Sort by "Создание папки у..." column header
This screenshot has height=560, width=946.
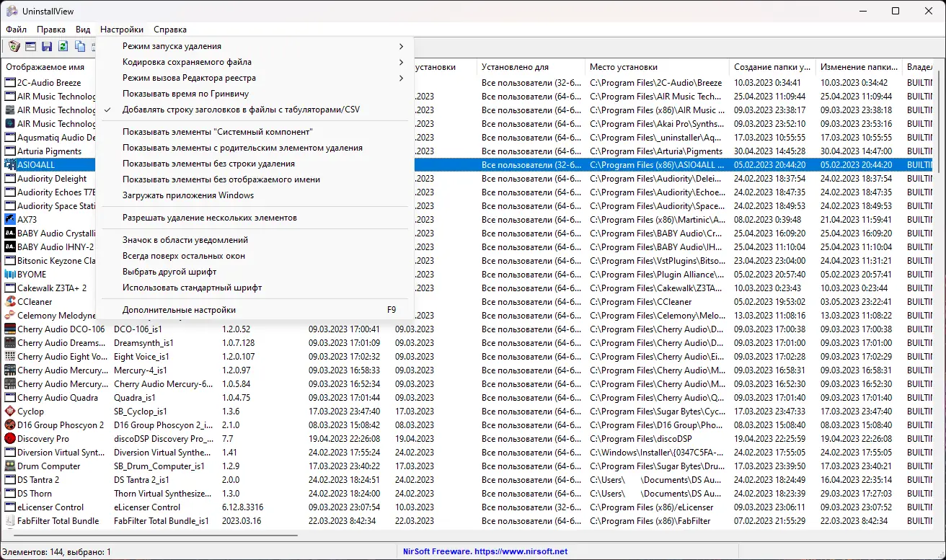(x=772, y=67)
